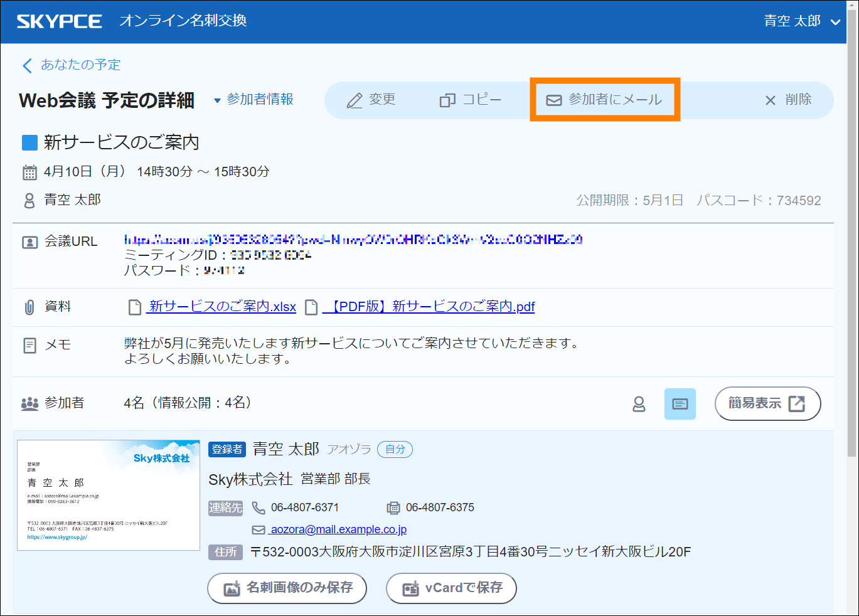
Task: Switch to participant list view (person icon)
Action: coord(639,404)
